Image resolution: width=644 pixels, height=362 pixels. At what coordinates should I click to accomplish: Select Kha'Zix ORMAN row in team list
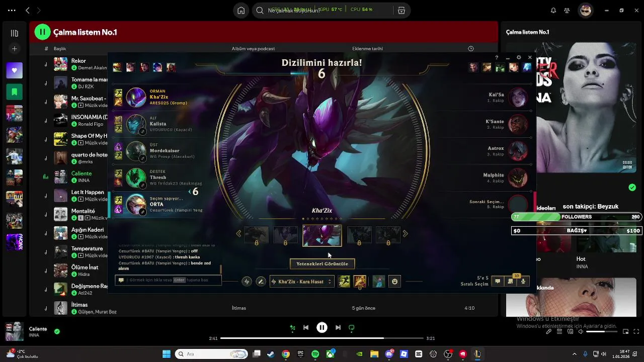coord(159,97)
